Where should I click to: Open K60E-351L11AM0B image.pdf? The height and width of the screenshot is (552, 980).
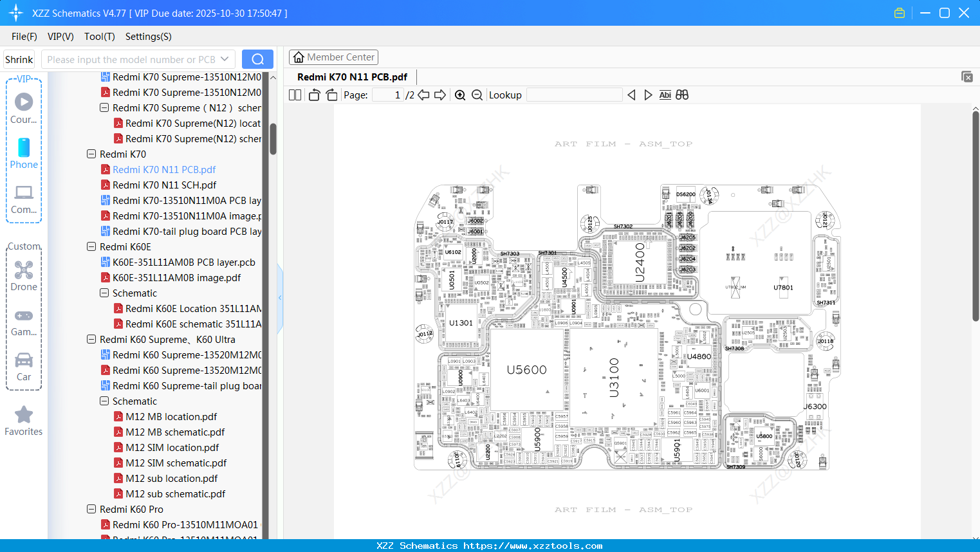tap(171, 278)
